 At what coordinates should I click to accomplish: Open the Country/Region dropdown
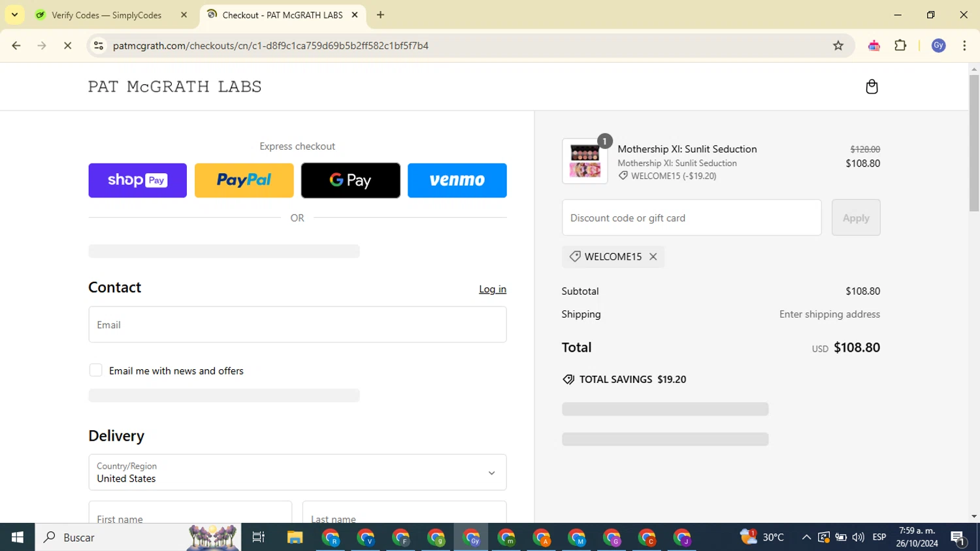(x=297, y=473)
